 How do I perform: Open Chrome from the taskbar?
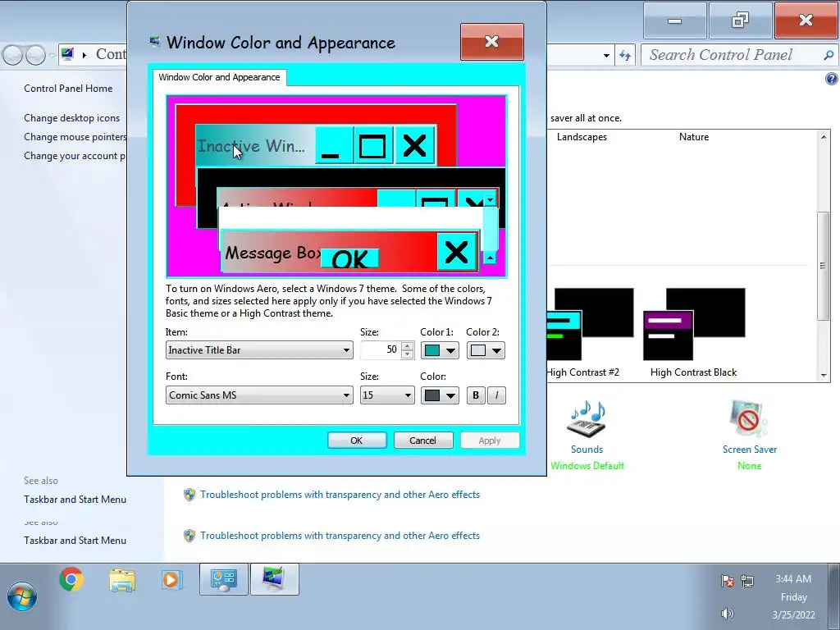71,579
